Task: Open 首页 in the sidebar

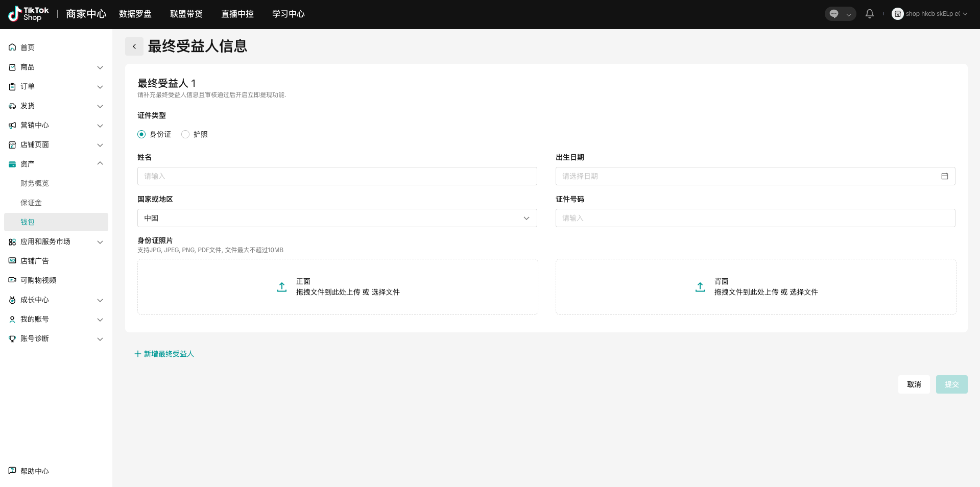Action: [28, 47]
